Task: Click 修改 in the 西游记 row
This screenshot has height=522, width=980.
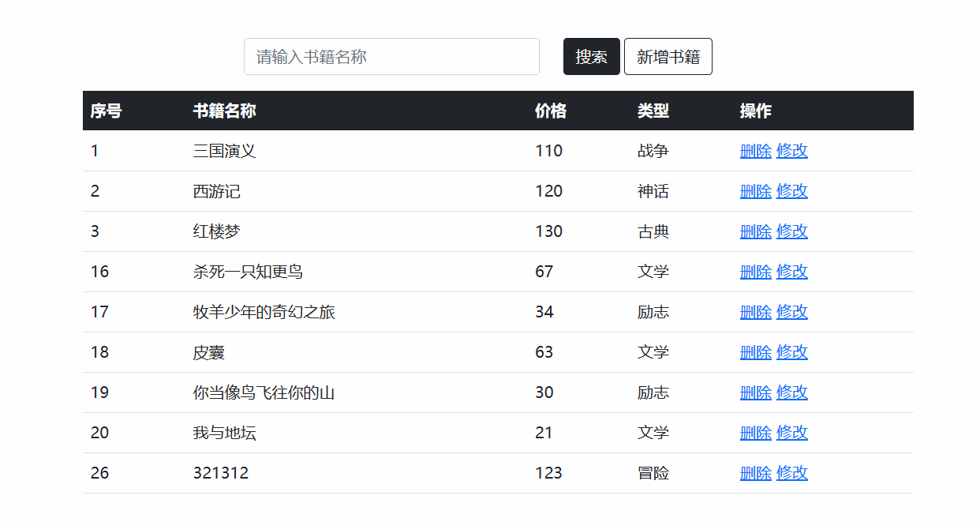Action: tap(792, 191)
